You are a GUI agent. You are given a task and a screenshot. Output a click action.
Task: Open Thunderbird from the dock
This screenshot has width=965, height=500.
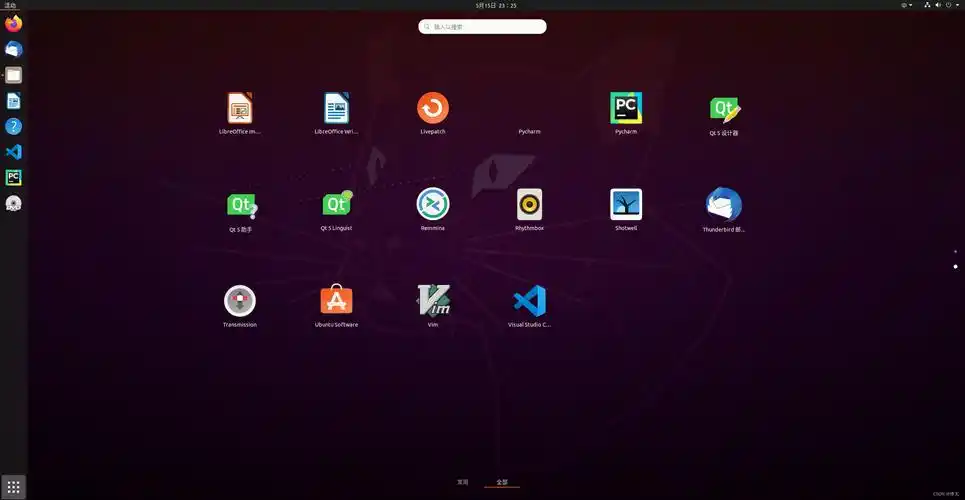pos(14,49)
